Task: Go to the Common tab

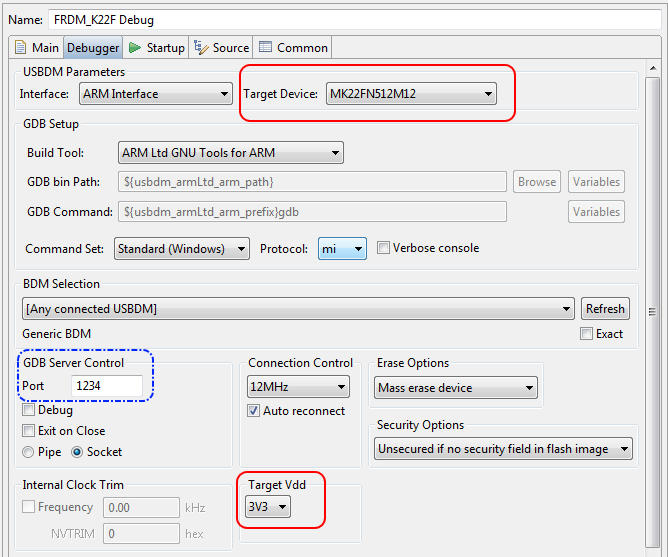Action: [302, 47]
